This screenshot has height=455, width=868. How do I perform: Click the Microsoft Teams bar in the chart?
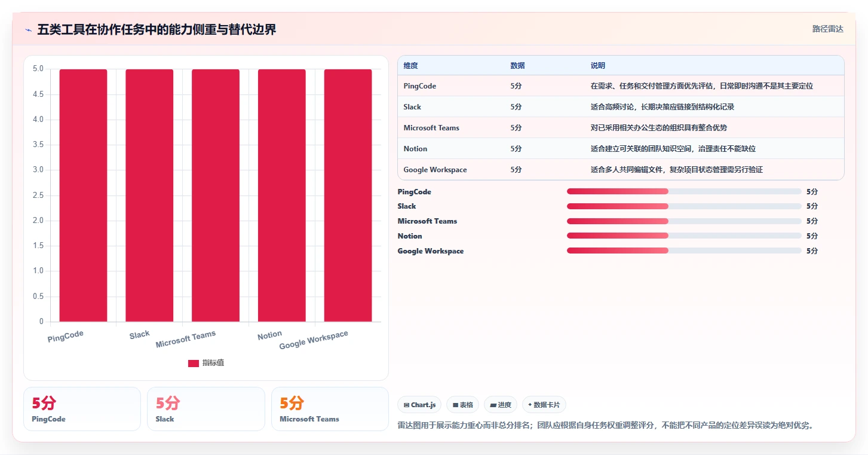coord(216,196)
